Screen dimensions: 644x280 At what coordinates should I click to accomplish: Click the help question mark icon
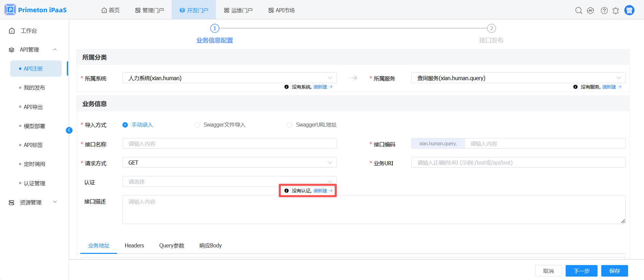click(x=604, y=11)
